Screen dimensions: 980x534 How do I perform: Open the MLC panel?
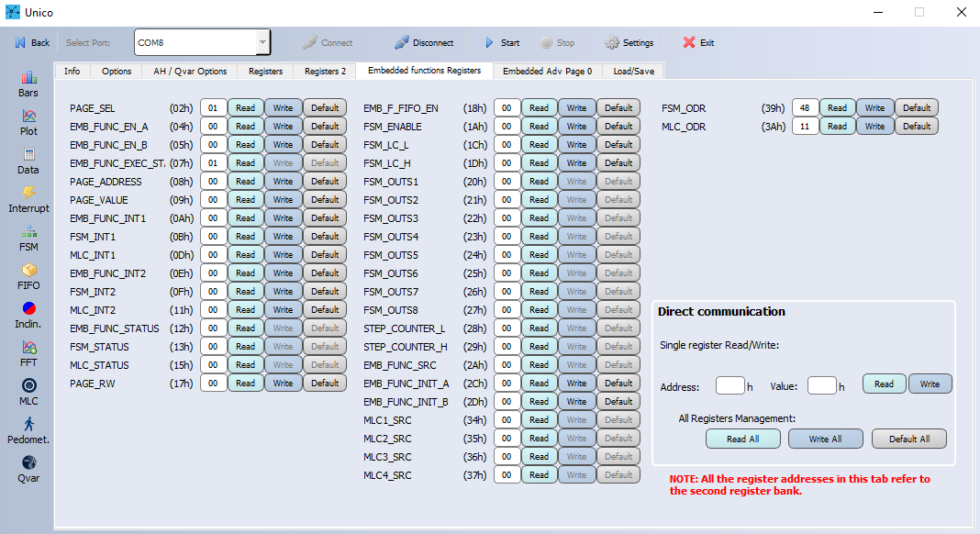tap(28, 392)
